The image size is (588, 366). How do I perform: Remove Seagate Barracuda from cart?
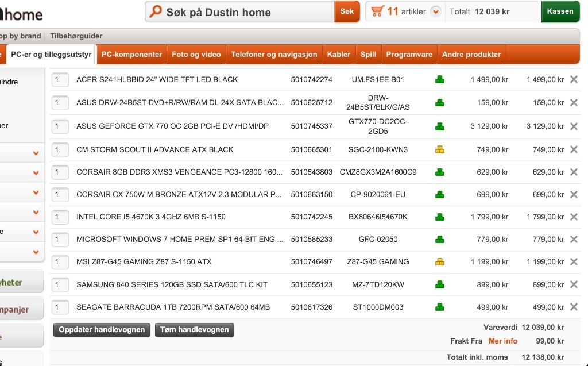click(x=574, y=307)
